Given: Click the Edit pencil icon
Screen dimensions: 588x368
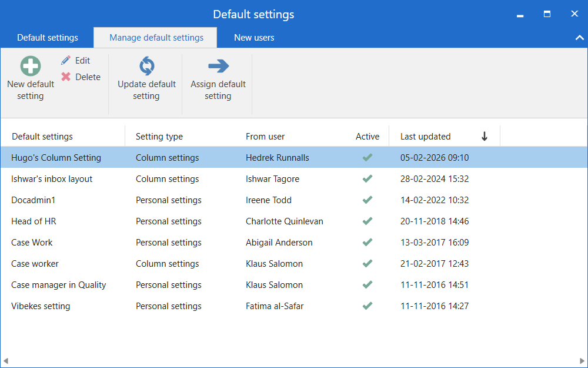Looking at the screenshot, I should [66, 61].
